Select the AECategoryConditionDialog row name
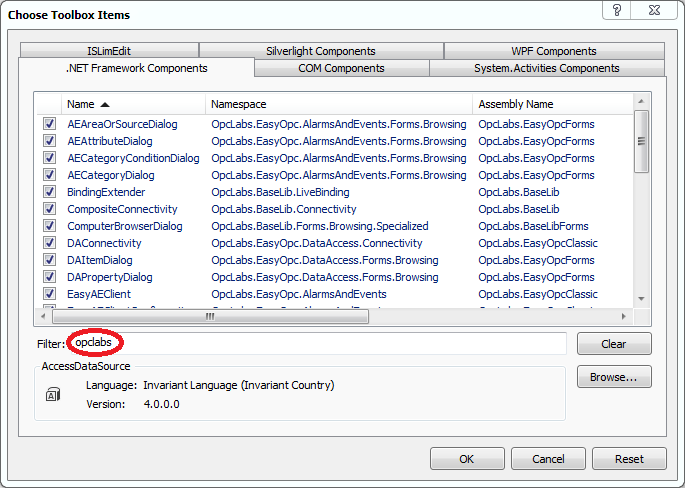Screen dimensions: 685x488 tap(133, 158)
